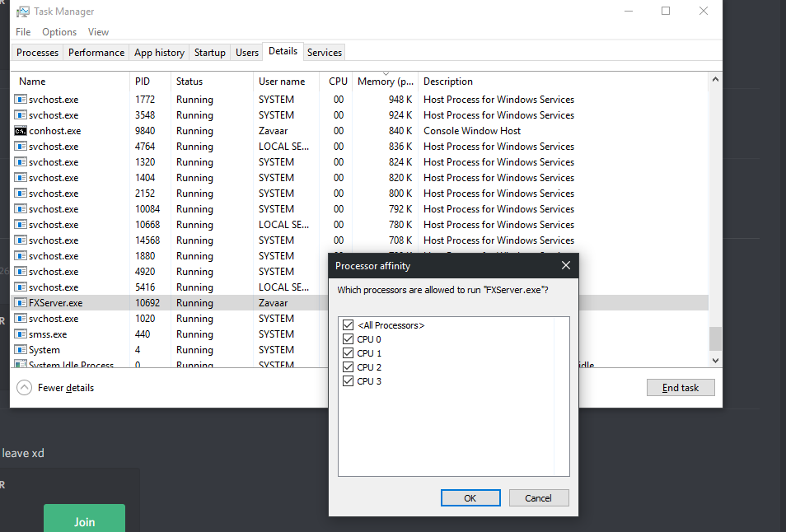Open the Options menu
The width and height of the screenshot is (786, 532).
pyautogui.click(x=59, y=32)
